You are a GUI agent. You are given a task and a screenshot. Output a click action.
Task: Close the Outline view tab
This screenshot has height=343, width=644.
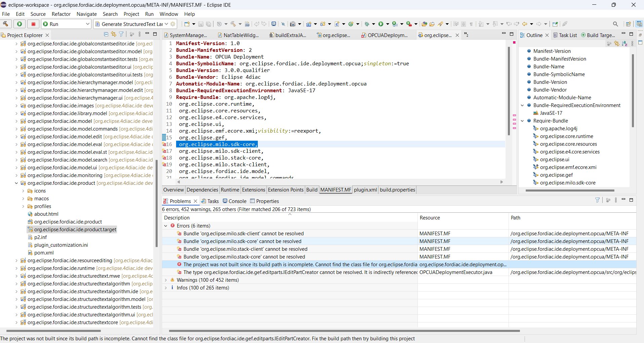547,35
